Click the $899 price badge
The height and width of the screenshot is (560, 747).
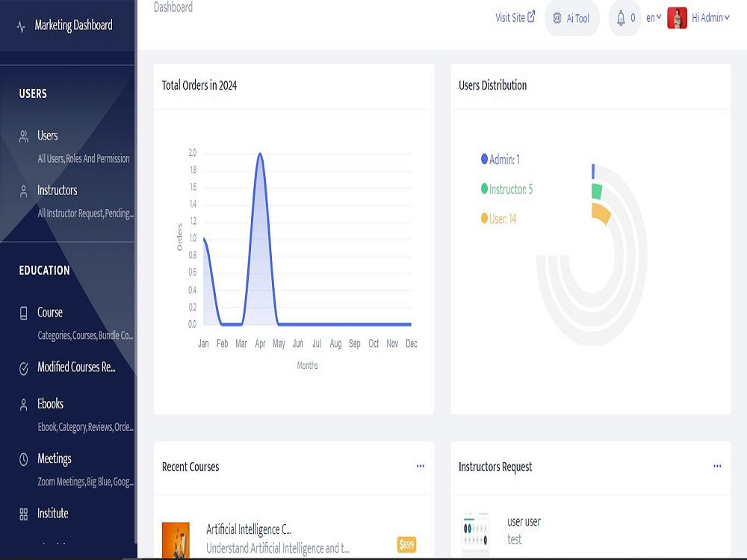406,544
